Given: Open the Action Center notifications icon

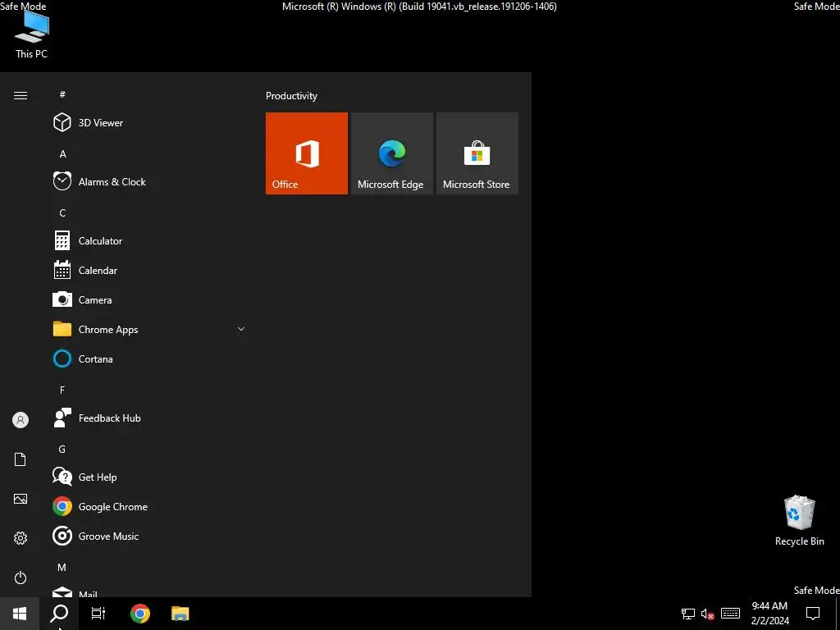Looking at the screenshot, I should [813, 614].
